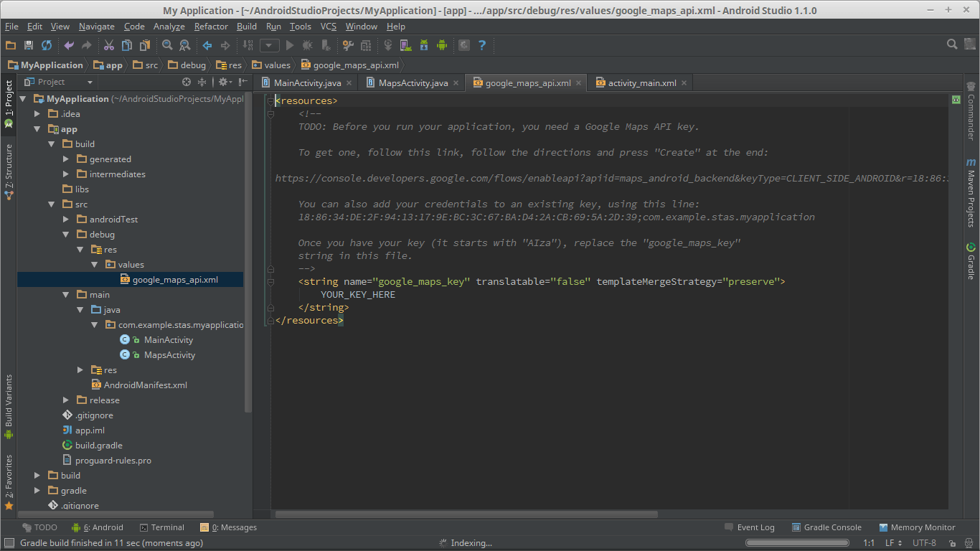Open the Refactor menu
This screenshot has width=980, height=551.
(x=211, y=27)
